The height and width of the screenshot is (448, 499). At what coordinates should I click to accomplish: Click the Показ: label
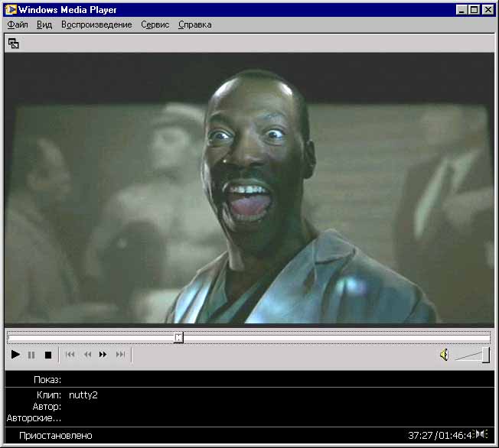click(x=47, y=380)
